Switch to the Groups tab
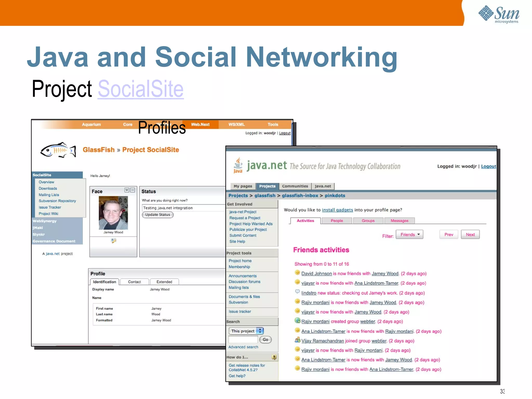Screen dimensions: 532x399 pos(368,221)
